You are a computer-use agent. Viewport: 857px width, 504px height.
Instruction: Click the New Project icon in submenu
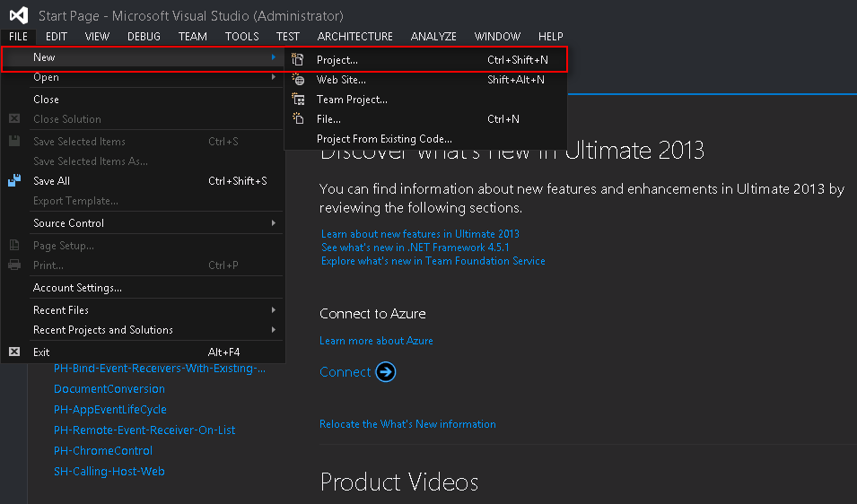pyautogui.click(x=299, y=60)
